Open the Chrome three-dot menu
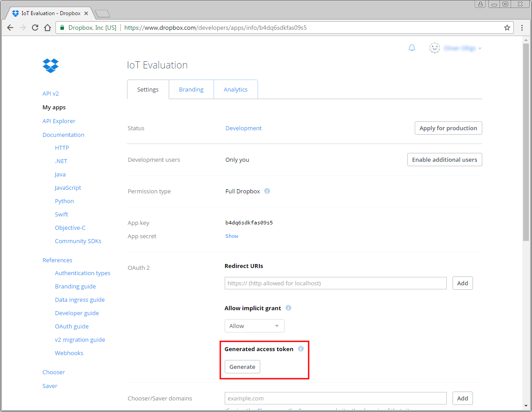532x412 pixels. [522, 28]
